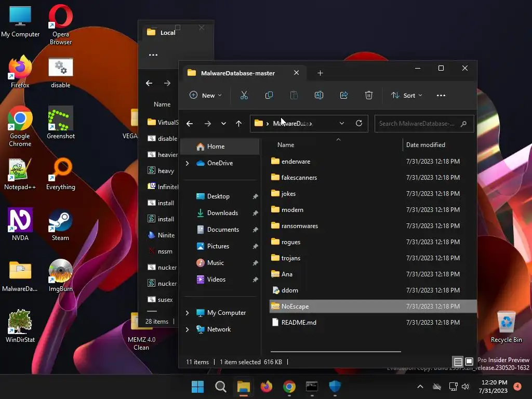Click the horizontal scrollbar in file list
The image size is (532, 399).
click(336, 352)
